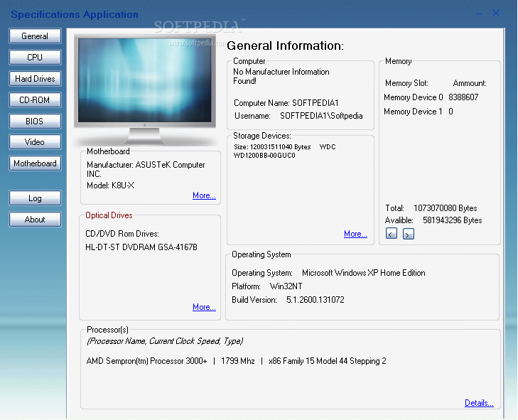Select the Memory Device 0 row
This screenshot has width=518, height=420.
click(x=431, y=97)
